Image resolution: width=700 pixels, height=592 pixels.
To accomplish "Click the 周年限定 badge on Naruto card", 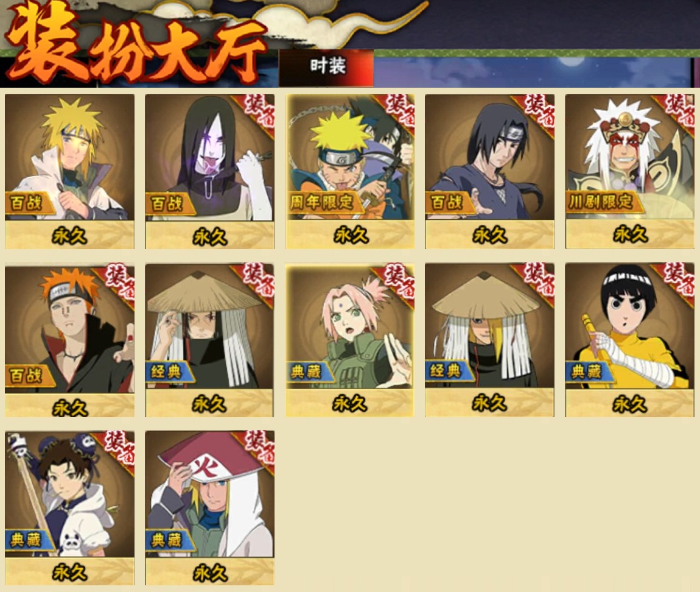I will click(x=322, y=202).
